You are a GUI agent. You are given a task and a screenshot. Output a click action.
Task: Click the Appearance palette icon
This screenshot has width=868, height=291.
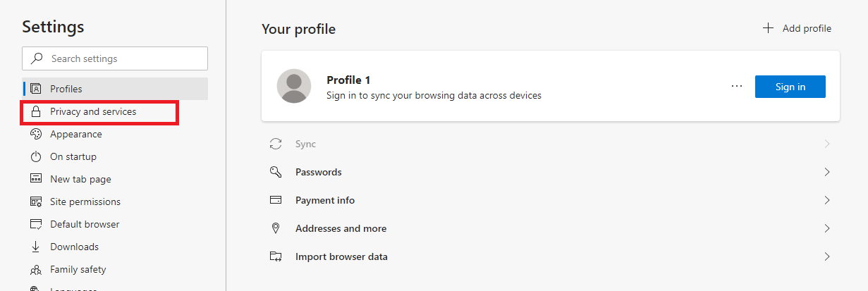coord(36,135)
